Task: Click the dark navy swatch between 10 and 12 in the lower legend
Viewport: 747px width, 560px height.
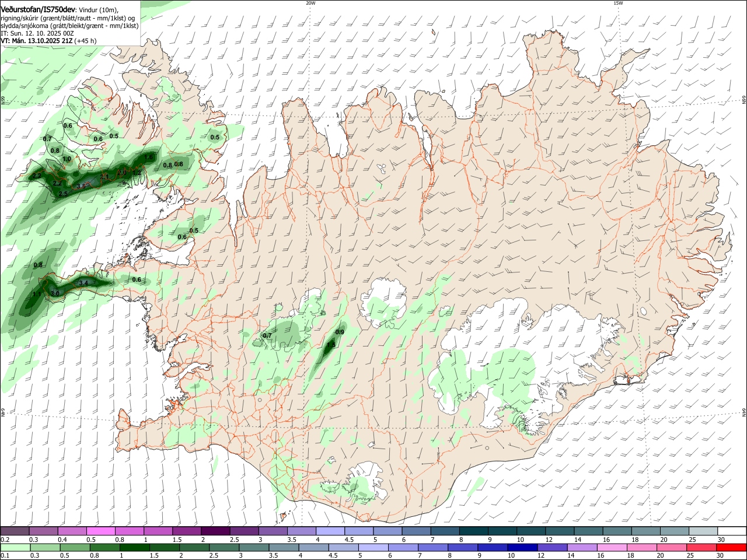Action: (521, 547)
